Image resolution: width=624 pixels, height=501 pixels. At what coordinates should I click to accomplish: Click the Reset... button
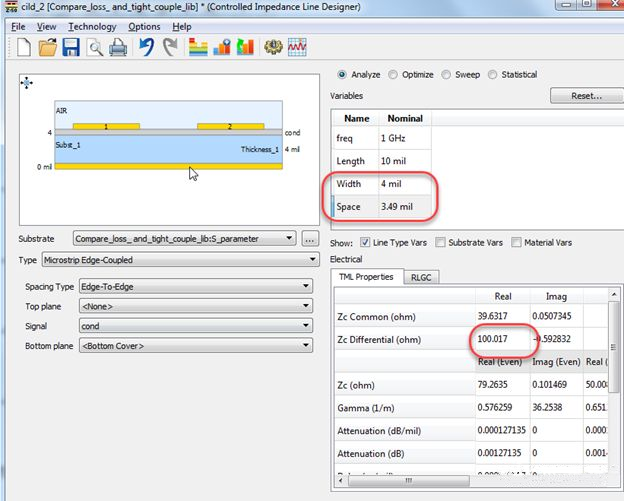pos(585,96)
